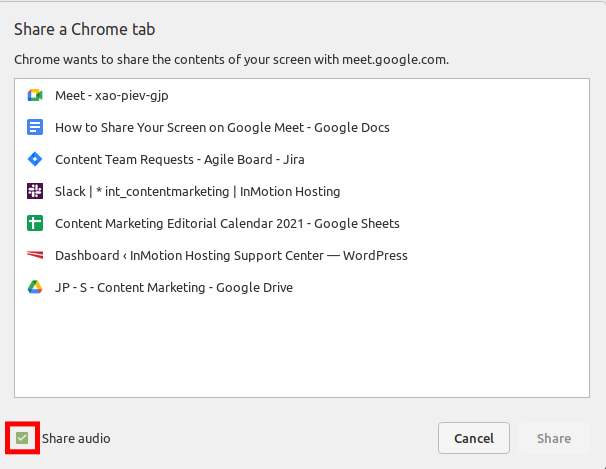Select JP - S - Content Marketing Drive tab
The width and height of the screenshot is (606, 469).
pyautogui.click(x=174, y=288)
